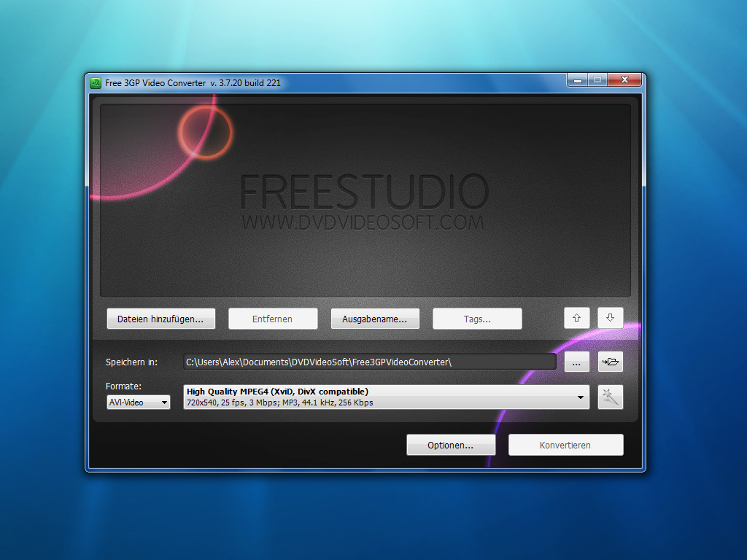Start conversion with the 'Konvertieren' button
This screenshot has height=560, width=747.
[565, 445]
